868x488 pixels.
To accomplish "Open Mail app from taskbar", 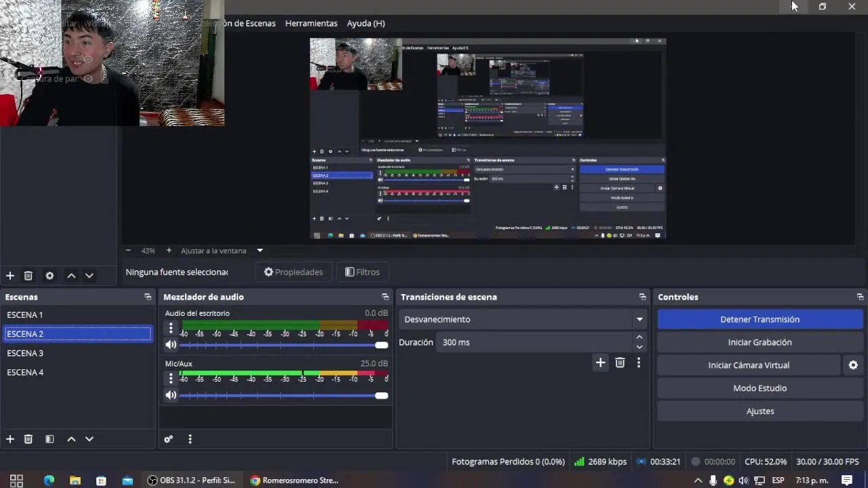I will [x=127, y=481].
